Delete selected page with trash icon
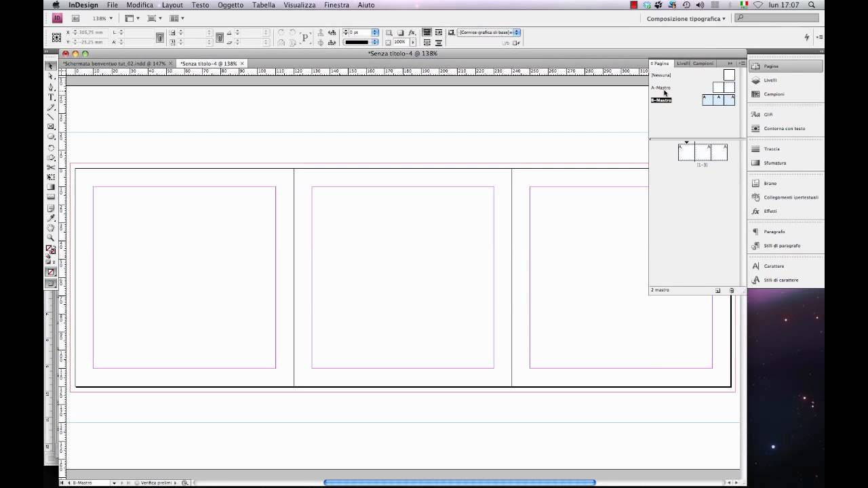The width and height of the screenshot is (868, 488). (x=732, y=290)
